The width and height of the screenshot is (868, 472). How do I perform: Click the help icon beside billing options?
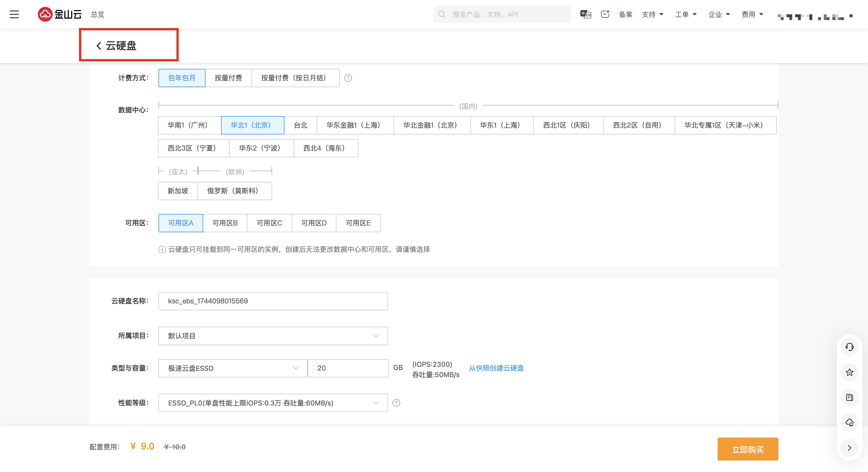pyautogui.click(x=348, y=78)
